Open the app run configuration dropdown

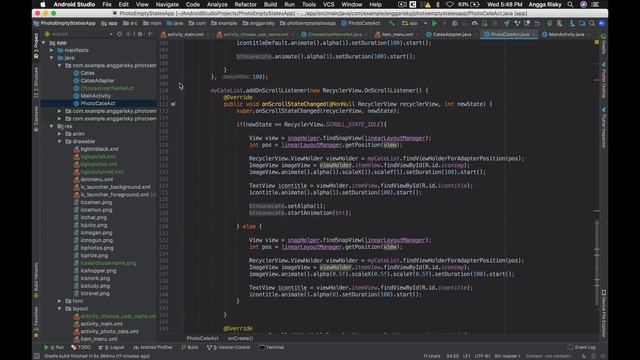pyautogui.click(x=415, y=24)
